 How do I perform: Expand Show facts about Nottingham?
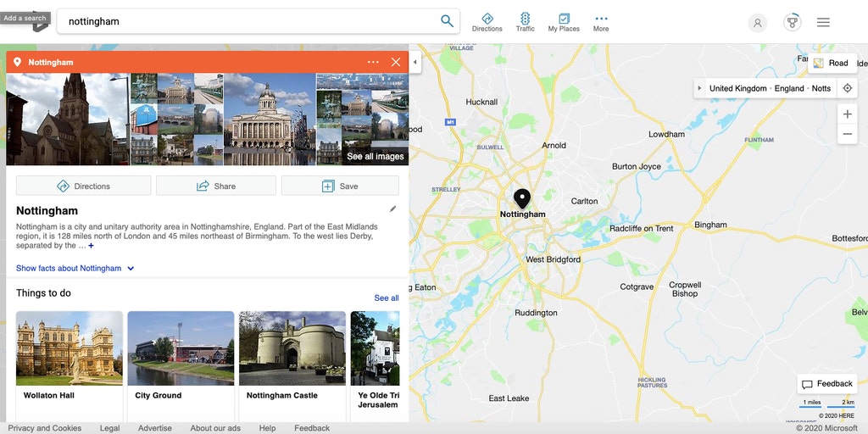pyautogui.click(x=75, y=269)
